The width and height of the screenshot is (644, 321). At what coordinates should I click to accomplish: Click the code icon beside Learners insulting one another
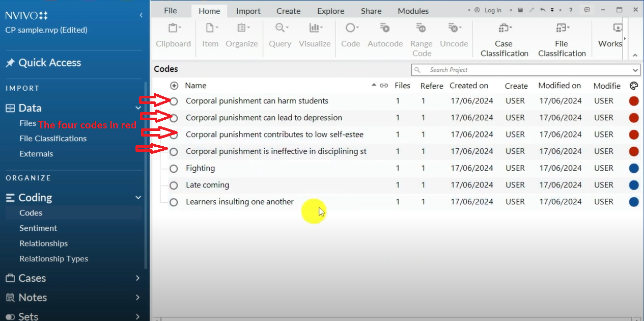174,202
